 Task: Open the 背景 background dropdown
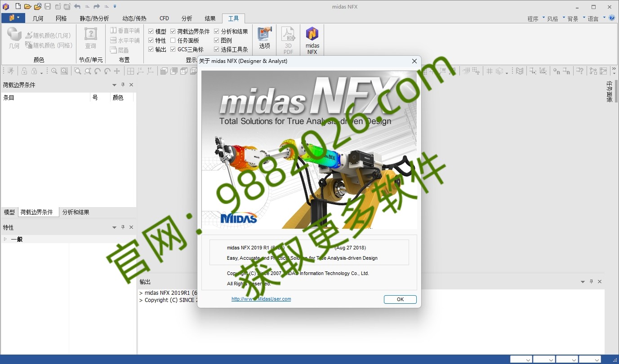pyautogui.click(x=575, y=18)
